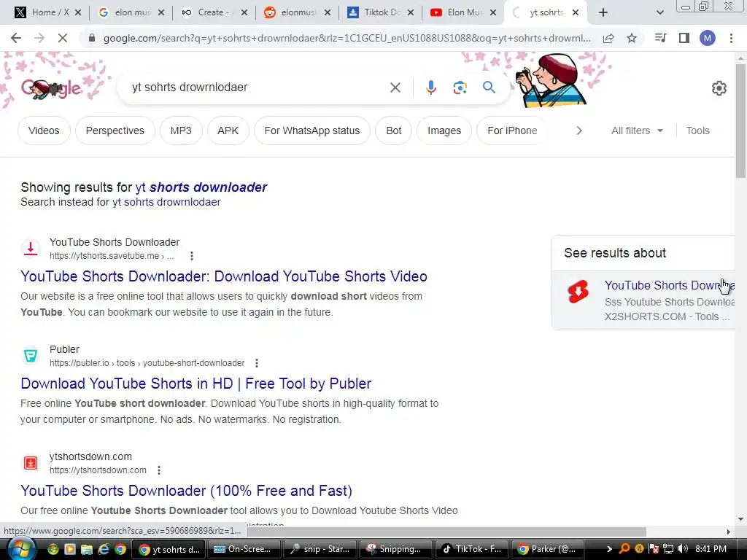Select the MP3 filter chip

pyautogui.click(x=181, y=131)
